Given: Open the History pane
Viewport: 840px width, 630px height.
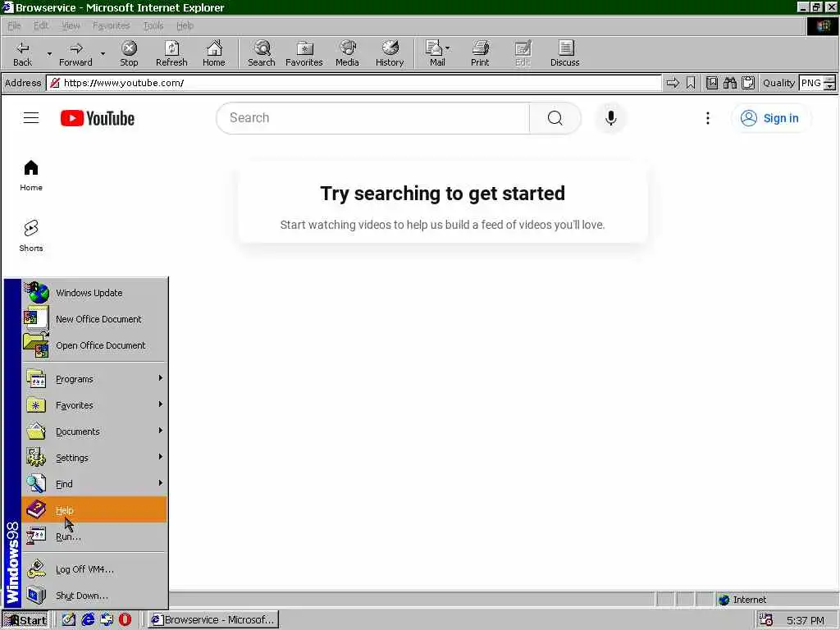Looking at the screenshot, I should pyautogui.click(x=390, y=53).
